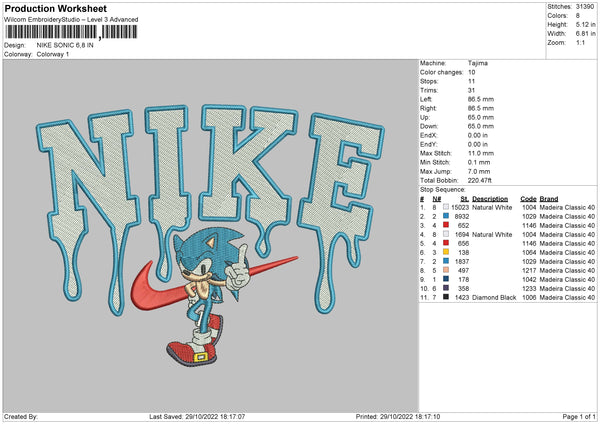Select stitch count '1837' in stop 7
The height and width of the screenshot is (424, 600).
[461, 261]
